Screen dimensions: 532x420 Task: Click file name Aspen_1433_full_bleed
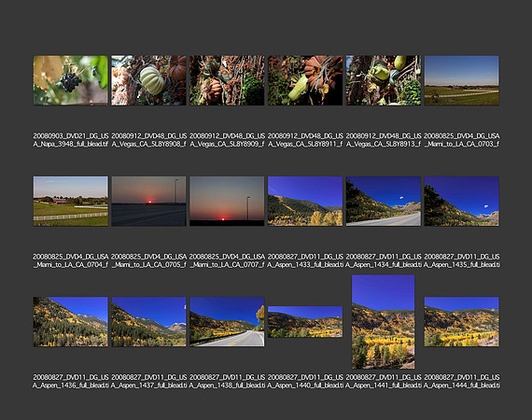(x=305, y=260)
